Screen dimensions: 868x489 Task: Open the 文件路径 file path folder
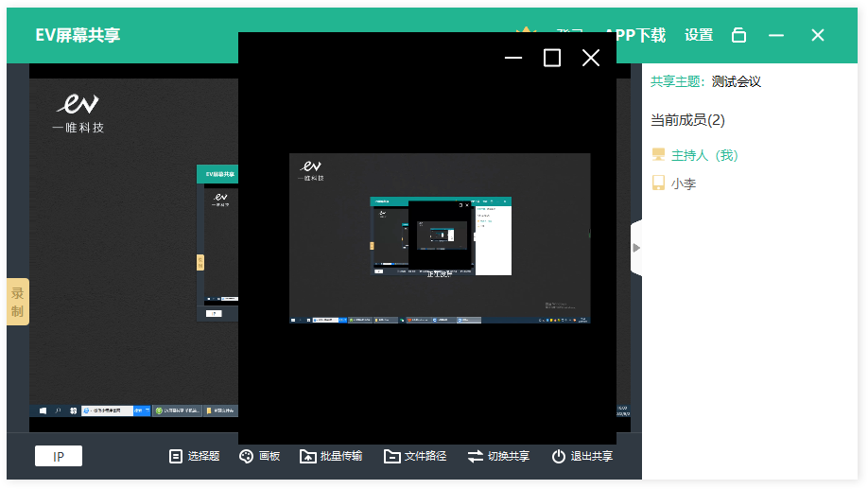tap(392, 456)
